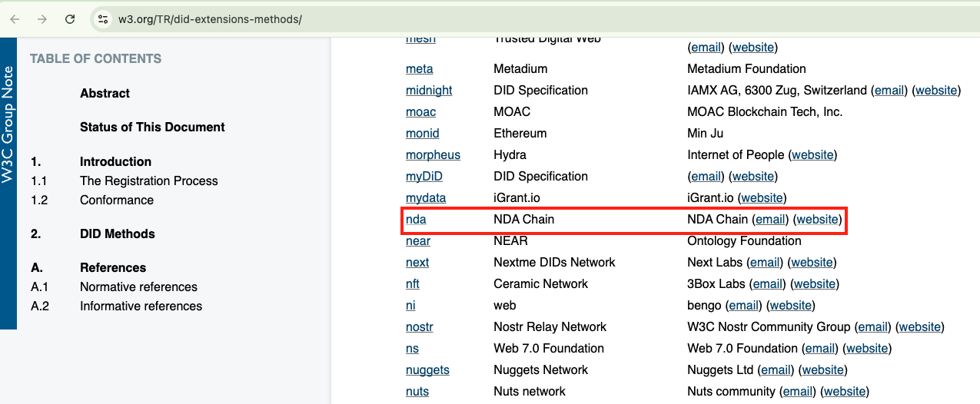Click the Next Labs email link
Image resolution: width=980 pixels, height=404 pixels.
coord(765,262)
